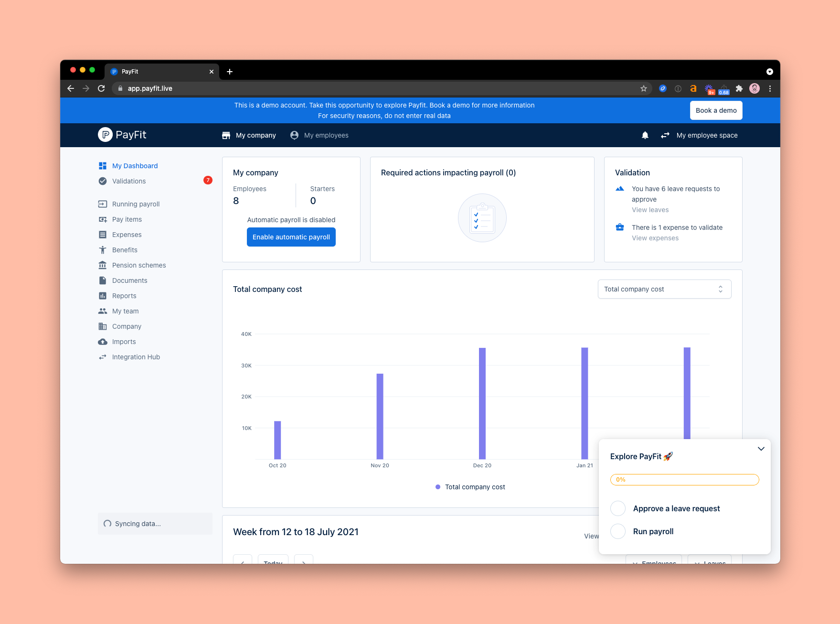Click Week from 12 to 18 July heading
The width and height of the screenshot is (840, 624).
296,532
